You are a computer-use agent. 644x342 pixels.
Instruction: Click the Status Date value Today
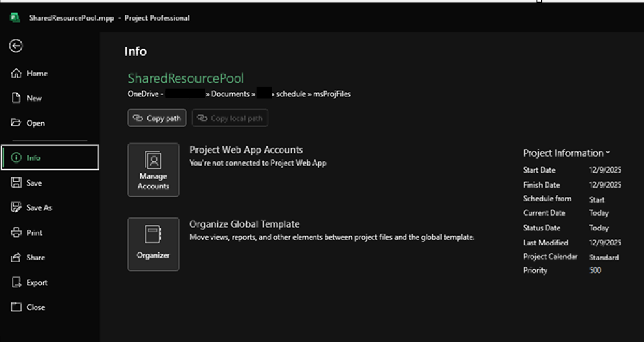pyautogui.click(x=599, y=228)
